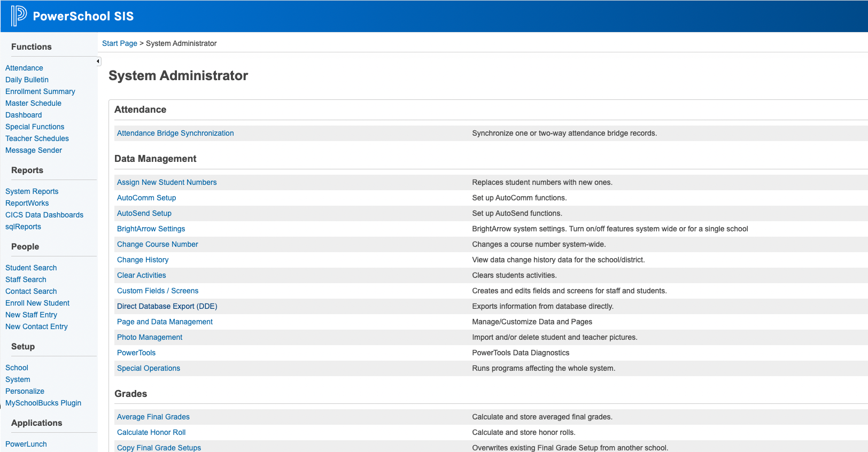The image size is (868, 452).
Task: Open Copy Final Grade Setups
Action: pyautogui.click(x=159, y=448)
